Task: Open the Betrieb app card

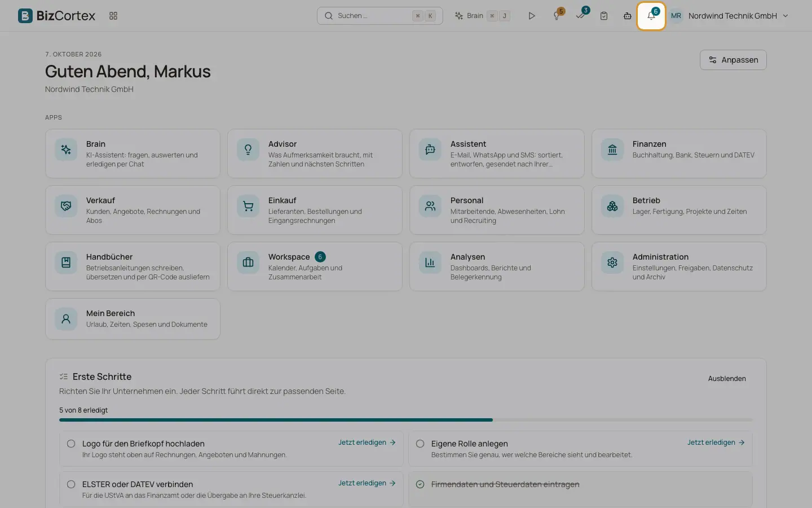Action: pos(679,210)
